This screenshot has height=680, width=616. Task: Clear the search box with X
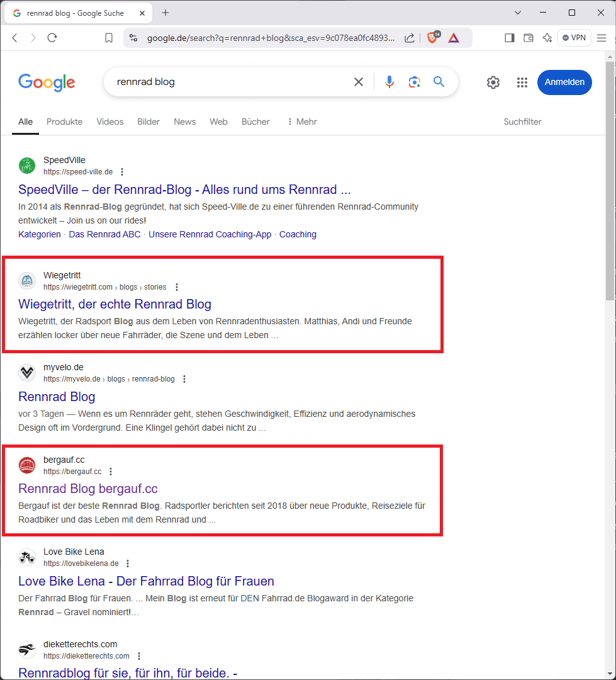point(359,82)
